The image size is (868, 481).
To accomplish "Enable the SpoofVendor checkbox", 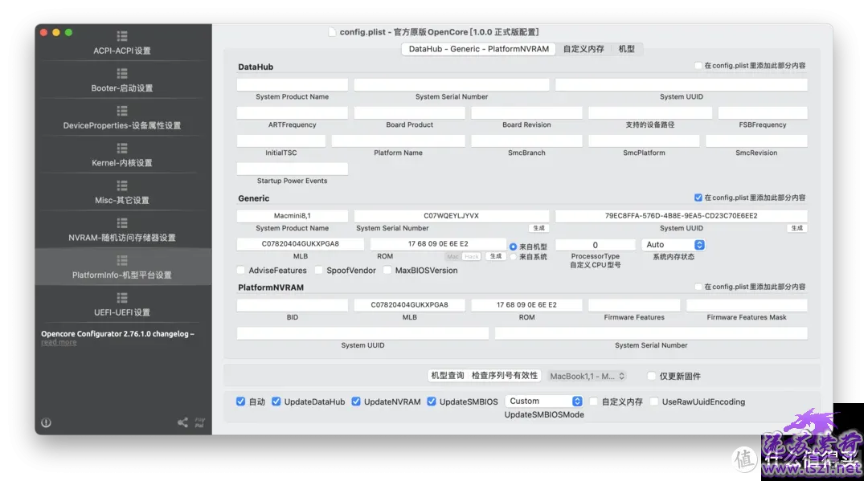I will (319, 271).
